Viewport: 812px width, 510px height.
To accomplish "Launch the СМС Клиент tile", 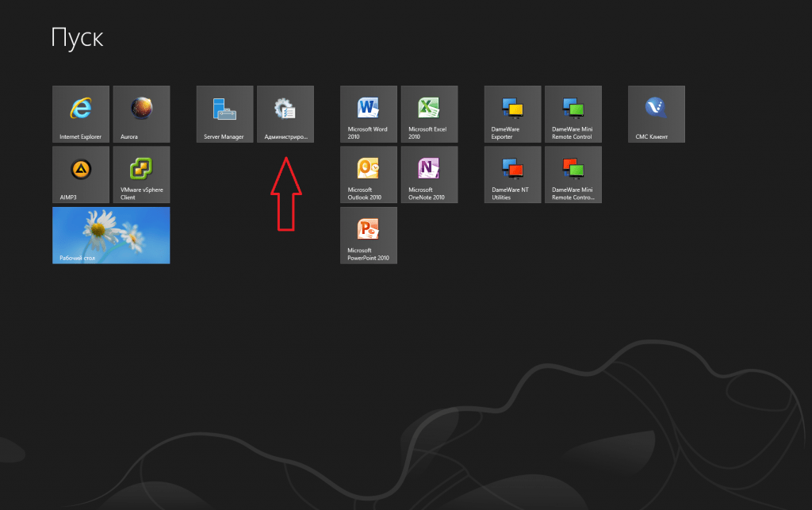I will 657,114.
